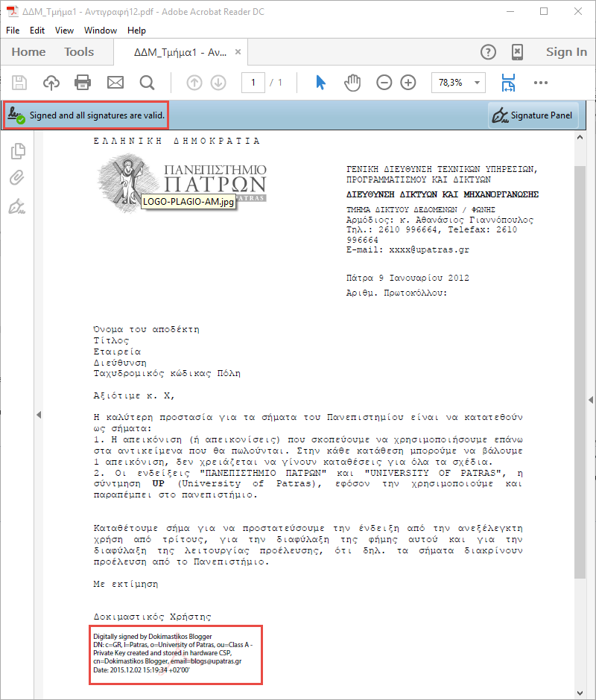
Task: Click Sign In
Action: 566,52
